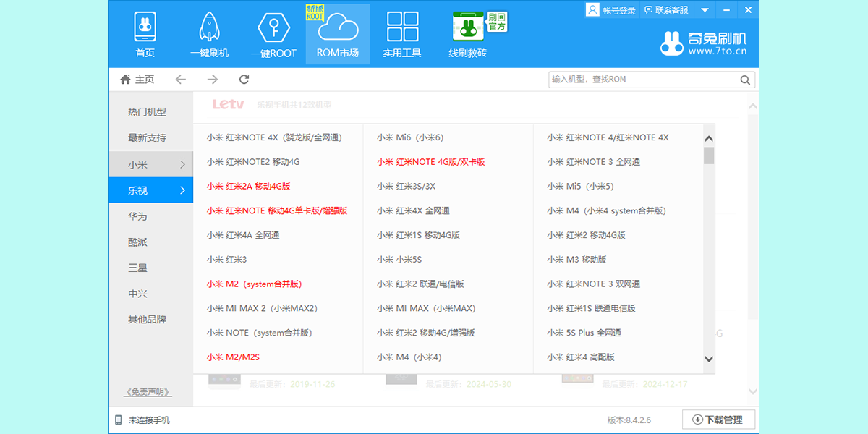Click the magnifier search icon
This screenshot has height=434, width=868.
[745, 80]
